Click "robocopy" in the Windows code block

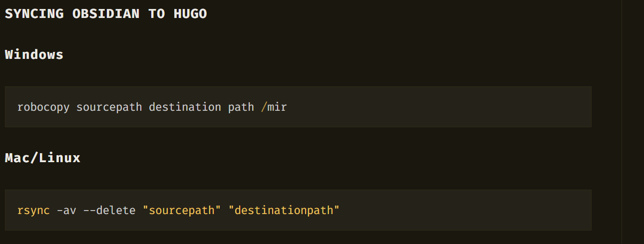pyautogui.click(x=43, y=107)
